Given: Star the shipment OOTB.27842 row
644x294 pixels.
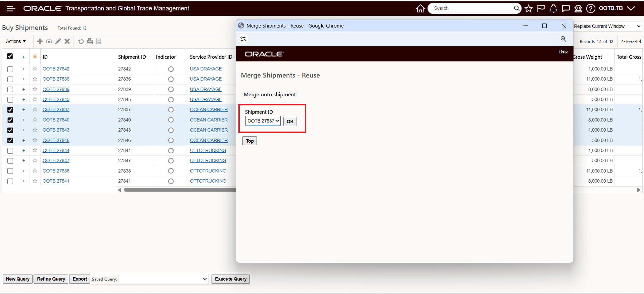Looking at the screenshot, I should coord(35,69).
